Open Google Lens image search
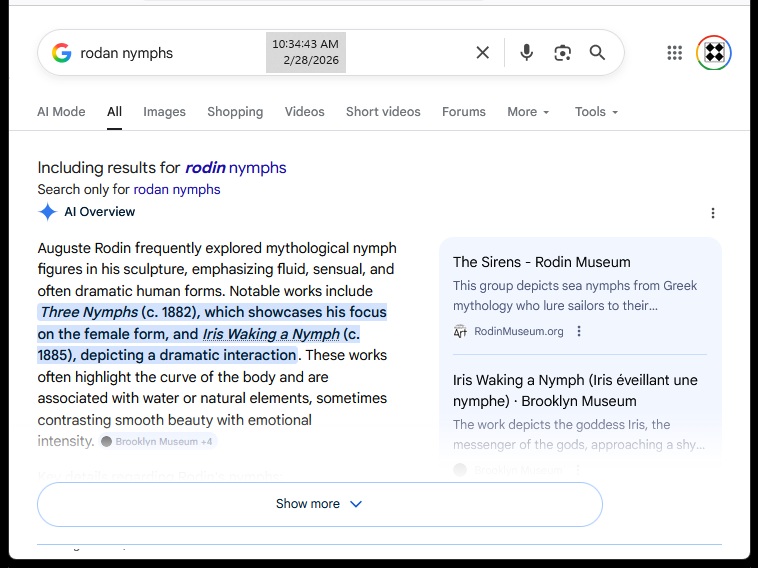This screenshot has height=568, width=758. pos(562,53)
